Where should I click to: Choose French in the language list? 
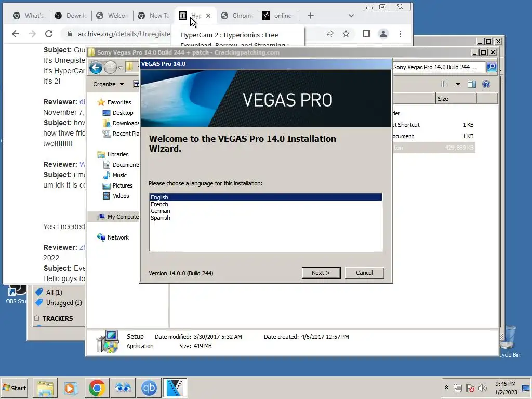pyautogui.click(x=265, y=204)
